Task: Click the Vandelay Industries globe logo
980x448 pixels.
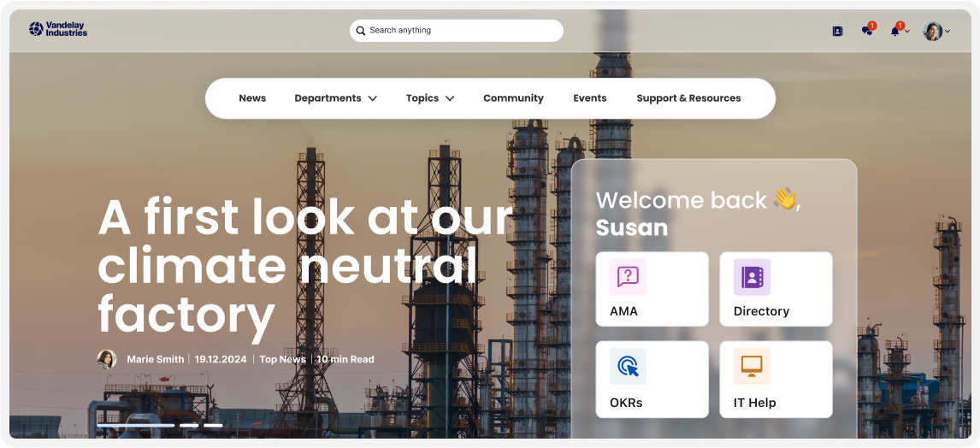Action: pos(36,29)
